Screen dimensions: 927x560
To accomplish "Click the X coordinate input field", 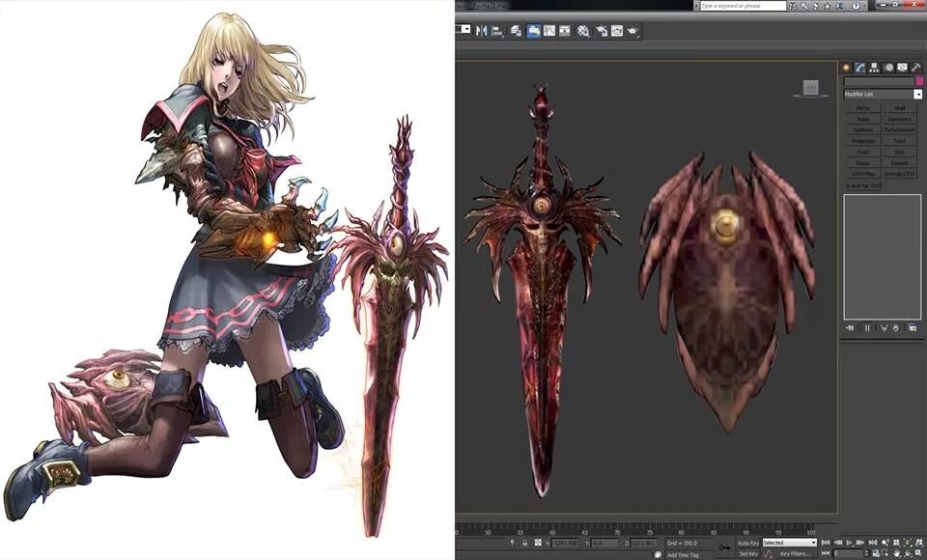I will click(565, 543).
